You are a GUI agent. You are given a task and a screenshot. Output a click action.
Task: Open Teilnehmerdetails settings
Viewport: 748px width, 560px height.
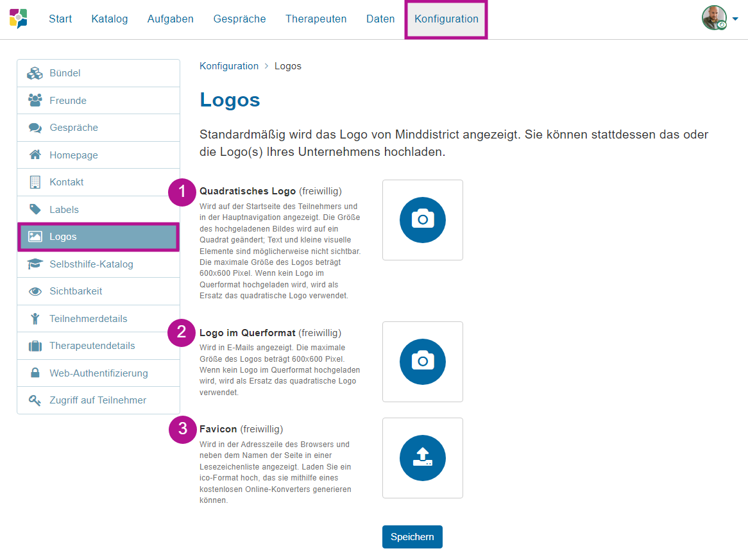coord(98,319)
